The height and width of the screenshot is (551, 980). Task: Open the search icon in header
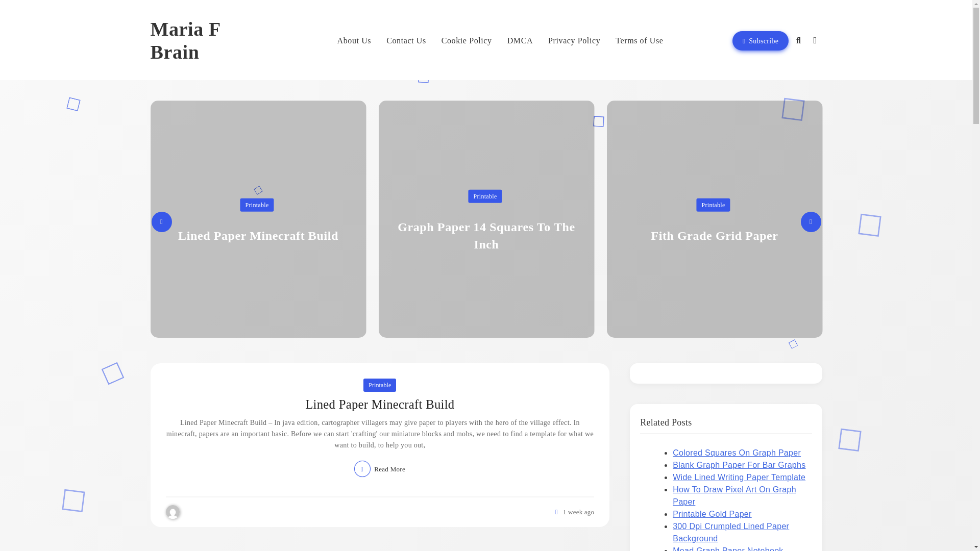[x=798, y=41]
